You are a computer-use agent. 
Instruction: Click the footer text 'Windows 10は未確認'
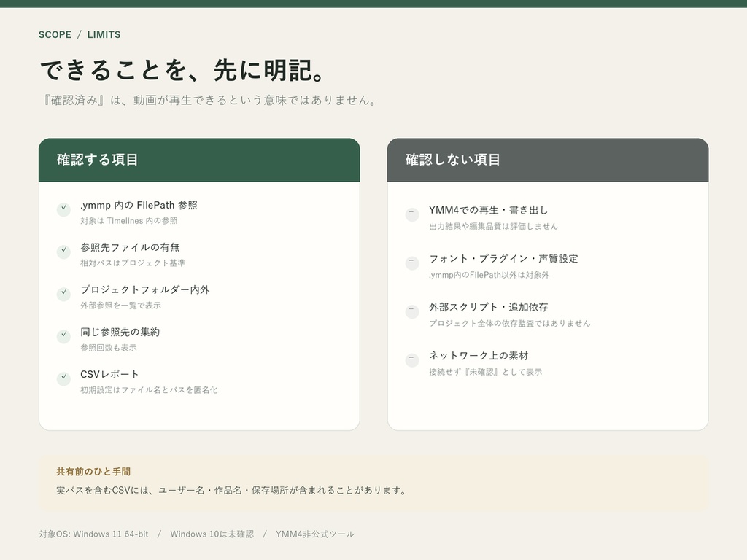212,534
